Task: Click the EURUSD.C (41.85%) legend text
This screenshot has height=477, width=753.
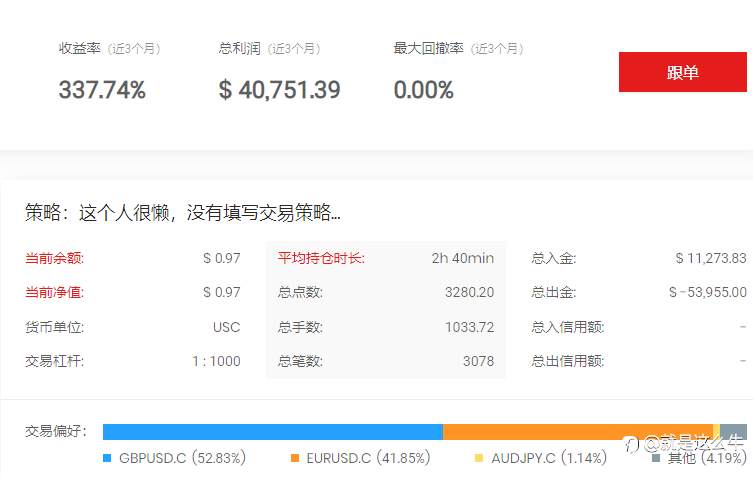Action: pyautogui.click(x=368, y=458)
